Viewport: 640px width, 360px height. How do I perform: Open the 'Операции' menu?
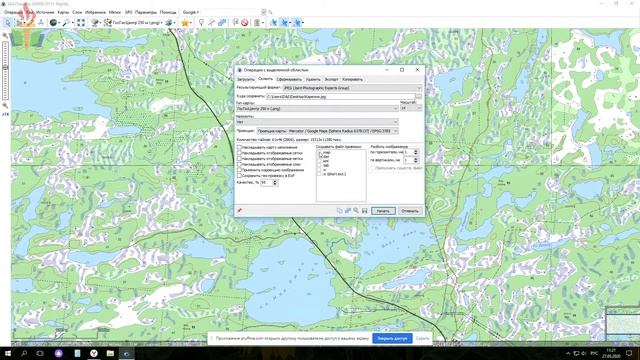(13, 12)
